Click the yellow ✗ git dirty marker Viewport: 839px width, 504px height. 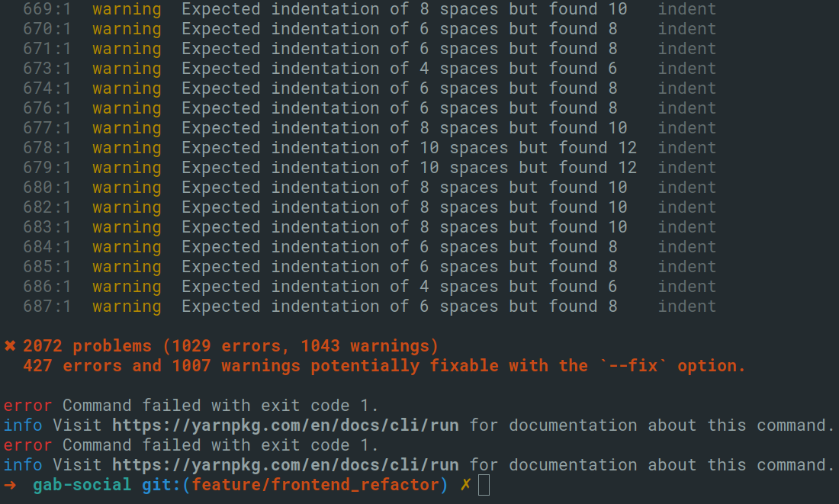(x=465, y=485)
